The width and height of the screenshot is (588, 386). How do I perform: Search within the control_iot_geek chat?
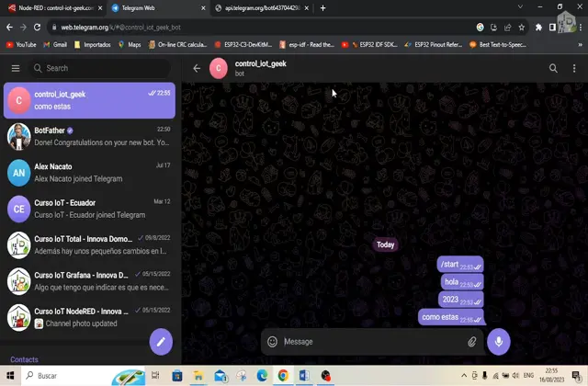pos(553,68)
